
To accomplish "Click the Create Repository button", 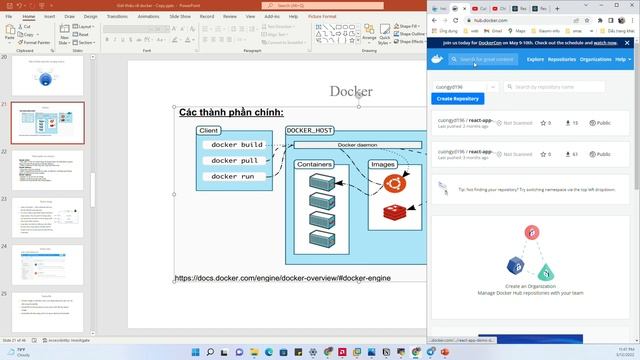I will tap(458, 99).
